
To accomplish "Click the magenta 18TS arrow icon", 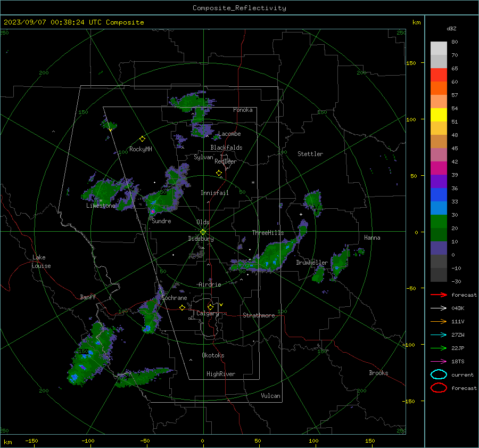I will [439, 362].
